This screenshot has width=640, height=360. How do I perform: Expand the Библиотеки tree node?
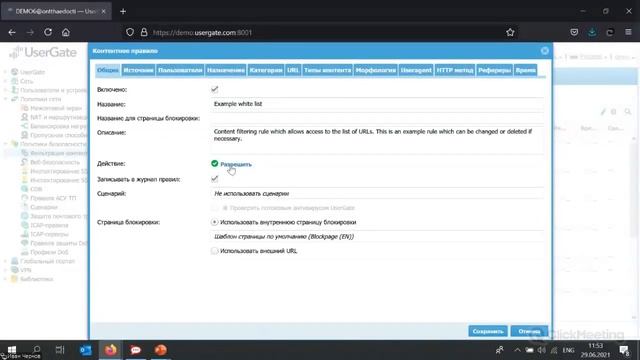coord(5,279)
